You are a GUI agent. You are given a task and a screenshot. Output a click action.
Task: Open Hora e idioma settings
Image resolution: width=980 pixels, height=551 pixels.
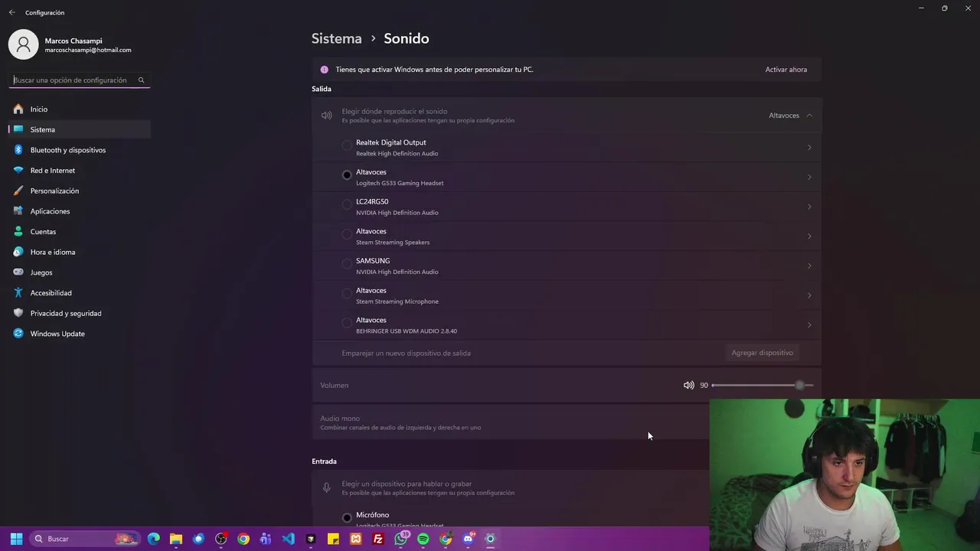[x=80, y=252]
